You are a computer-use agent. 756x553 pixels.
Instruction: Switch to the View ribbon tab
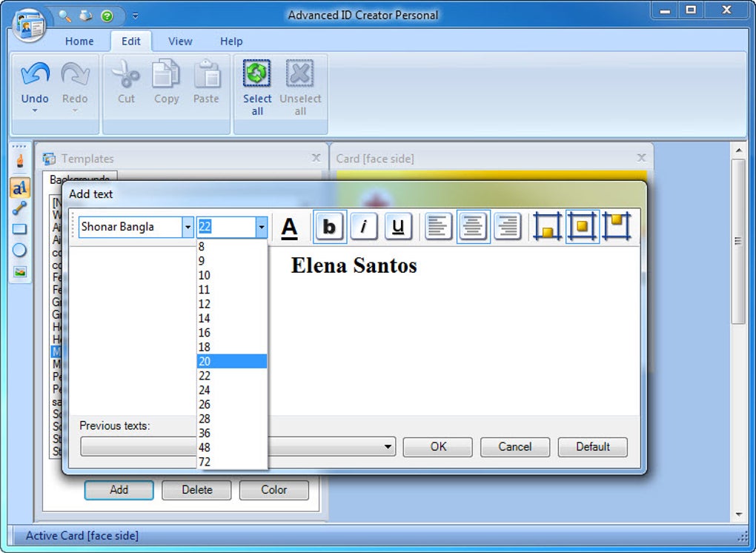tap(180, 42)
